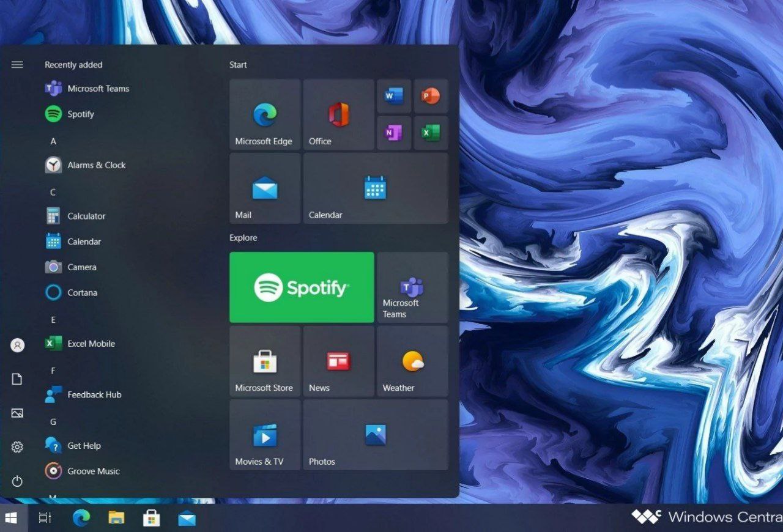The height and width of the screenshot is (532, 783).
Task: Launch PowerPoint from the small tile
Action: tap(431, 96)
